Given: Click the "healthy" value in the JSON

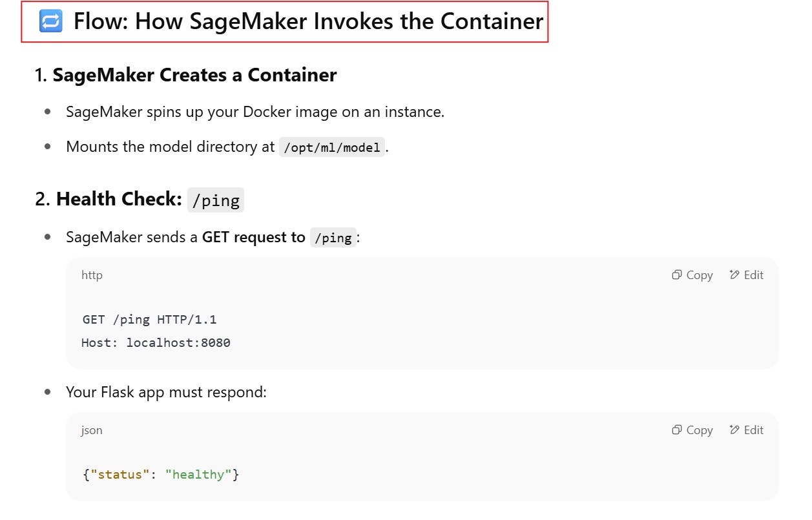Looking at the screenshot, I should 198,475.
